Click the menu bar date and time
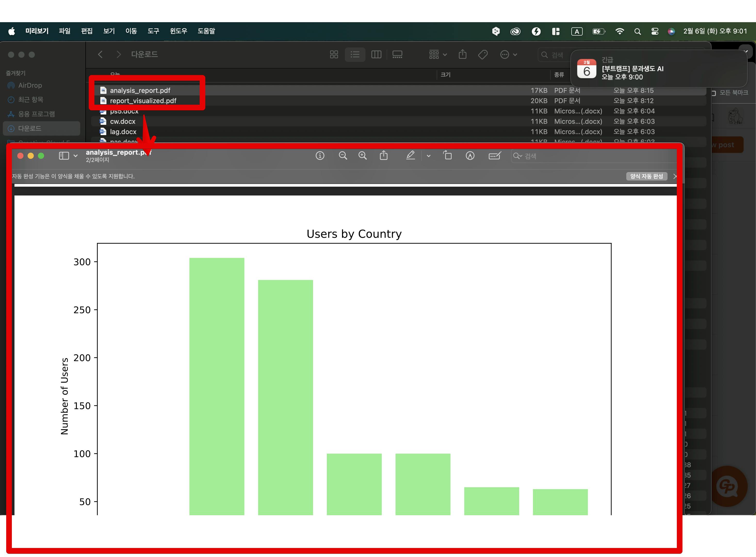This screenshot has width=756, height=557. click(715, 31)
